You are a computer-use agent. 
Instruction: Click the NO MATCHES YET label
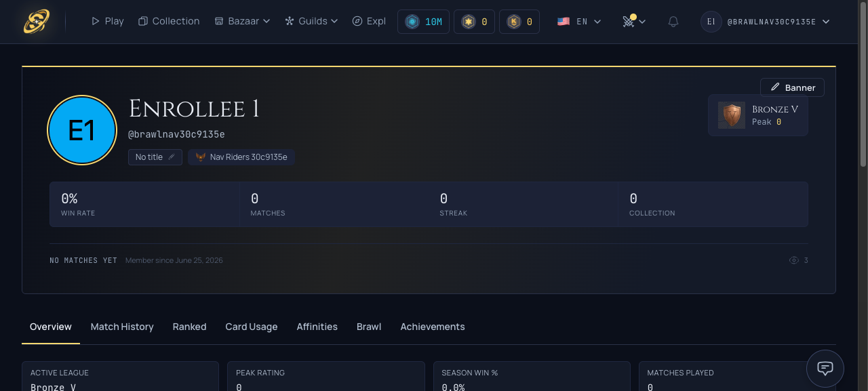83,260
